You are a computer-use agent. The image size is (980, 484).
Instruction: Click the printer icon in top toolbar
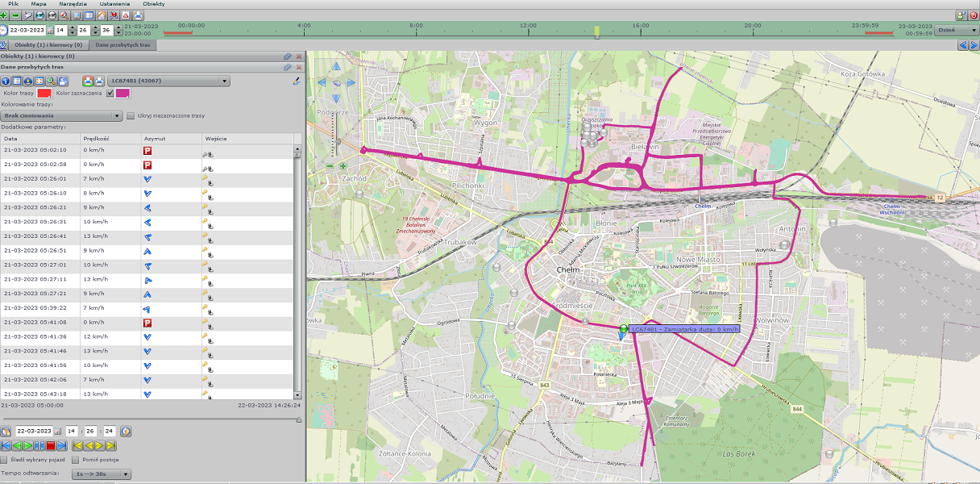pyautogui.click(x=138, y=15)
